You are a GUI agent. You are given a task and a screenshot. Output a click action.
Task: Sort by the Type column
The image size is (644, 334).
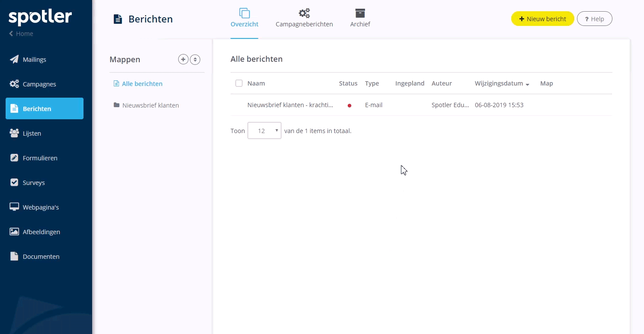point(372,83)
